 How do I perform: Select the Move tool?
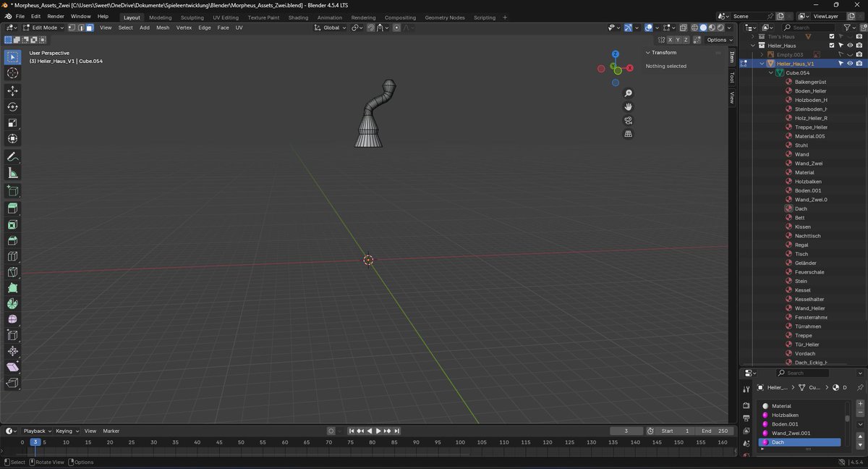12,90
